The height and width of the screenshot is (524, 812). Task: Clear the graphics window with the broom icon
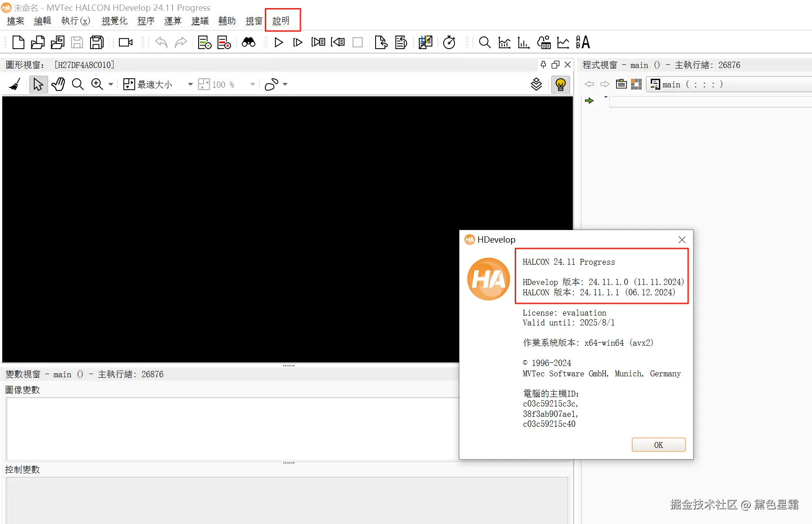coord(15,84)
